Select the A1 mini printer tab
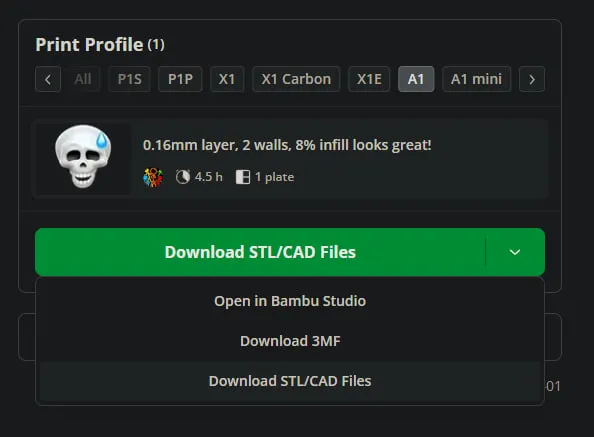This screenshot has width=594, height=437. pyautogui.click(x=477, y=79)
